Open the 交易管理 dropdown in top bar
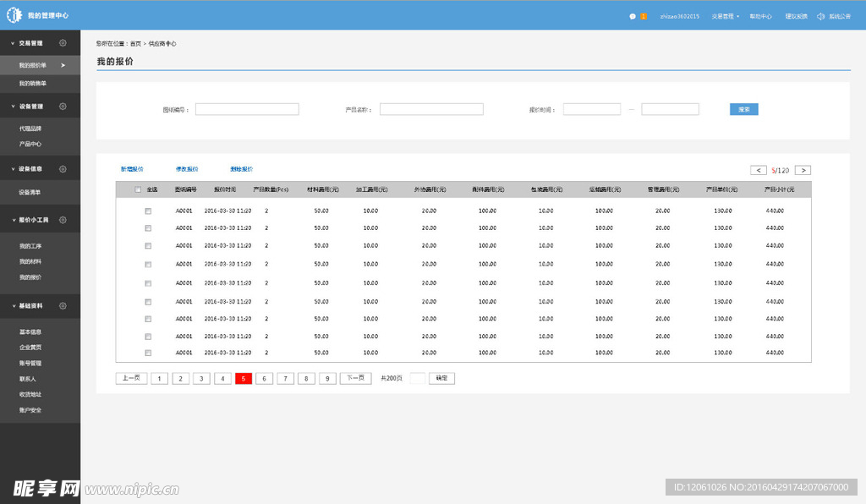This screenshot has width=866, height=504. tap(725, 16)
